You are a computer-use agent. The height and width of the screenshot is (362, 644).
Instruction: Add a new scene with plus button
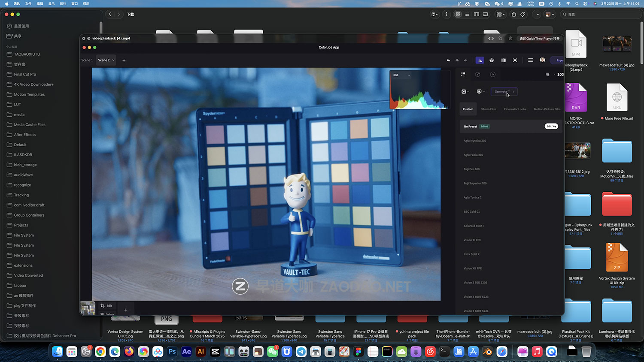pyautogui.click(x=124, y=60)
